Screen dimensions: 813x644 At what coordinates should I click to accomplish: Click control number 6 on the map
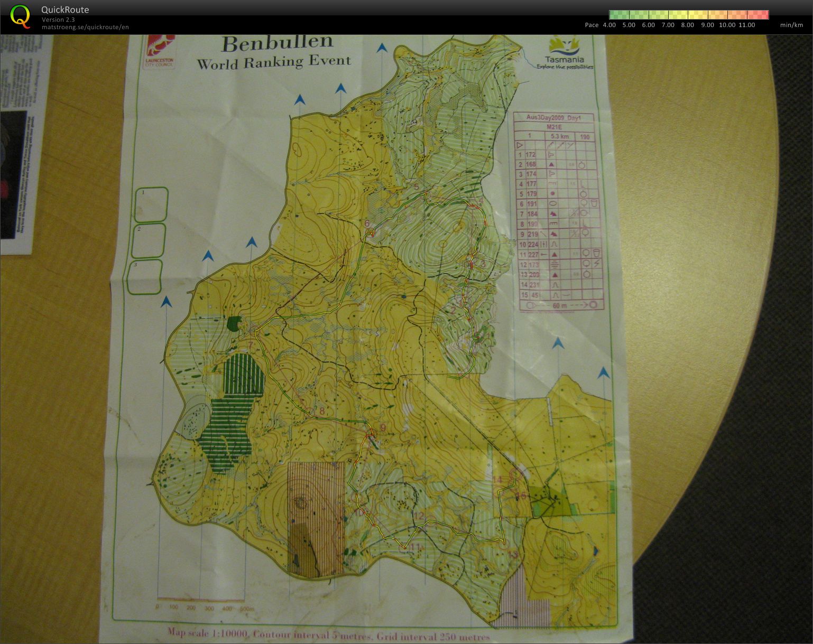[367, 223]
